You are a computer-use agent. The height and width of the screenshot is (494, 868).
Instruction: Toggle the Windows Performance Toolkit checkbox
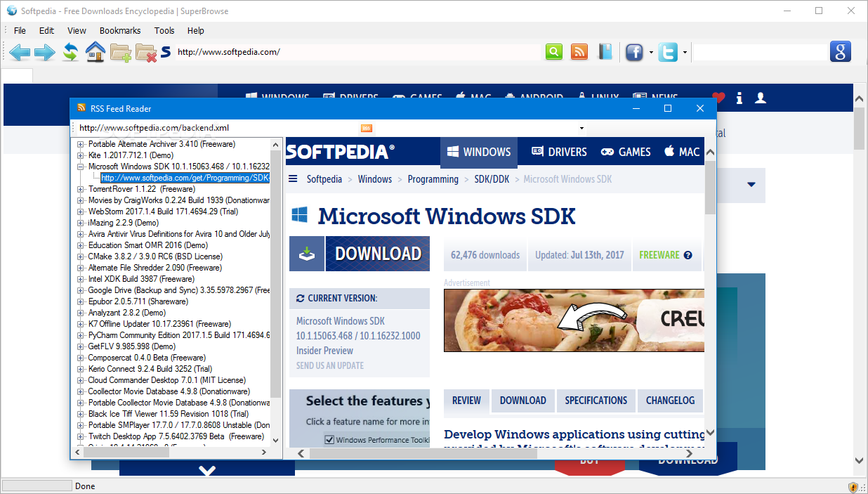coord(329,440)
